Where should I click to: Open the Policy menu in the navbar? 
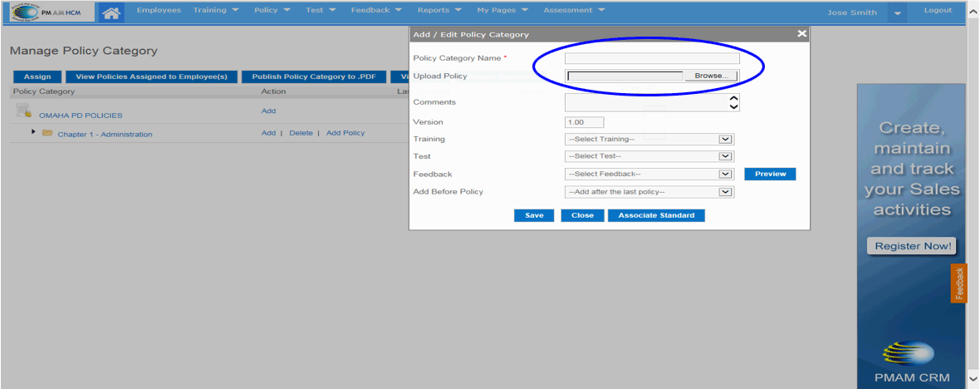pyautogui.click(x=272, y=11)
